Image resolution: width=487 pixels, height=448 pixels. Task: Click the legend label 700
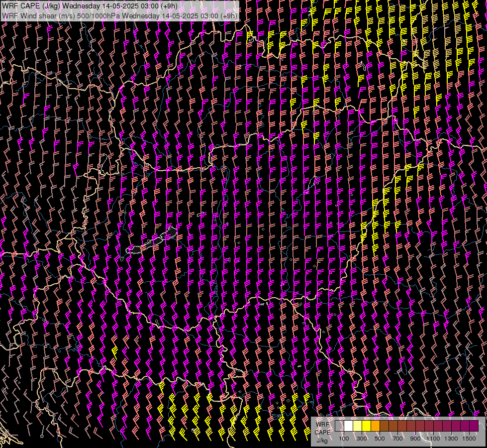[x=397, y=439]
